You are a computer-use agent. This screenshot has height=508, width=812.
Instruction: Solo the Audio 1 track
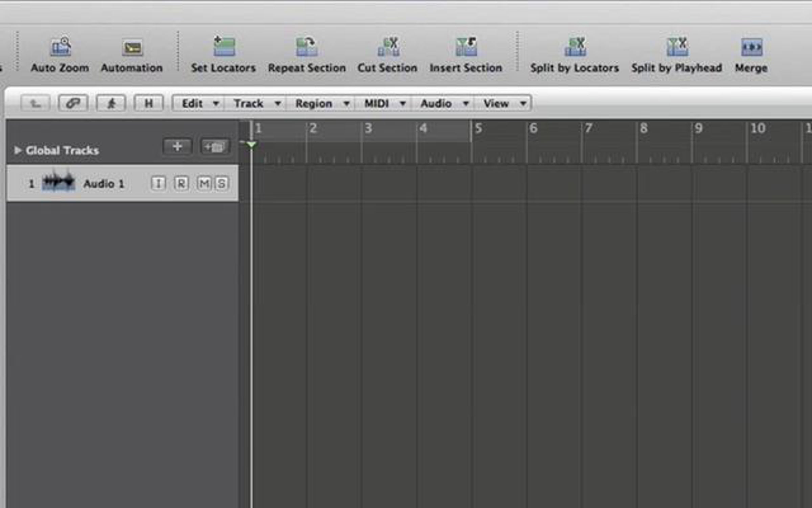coord(222,184)
